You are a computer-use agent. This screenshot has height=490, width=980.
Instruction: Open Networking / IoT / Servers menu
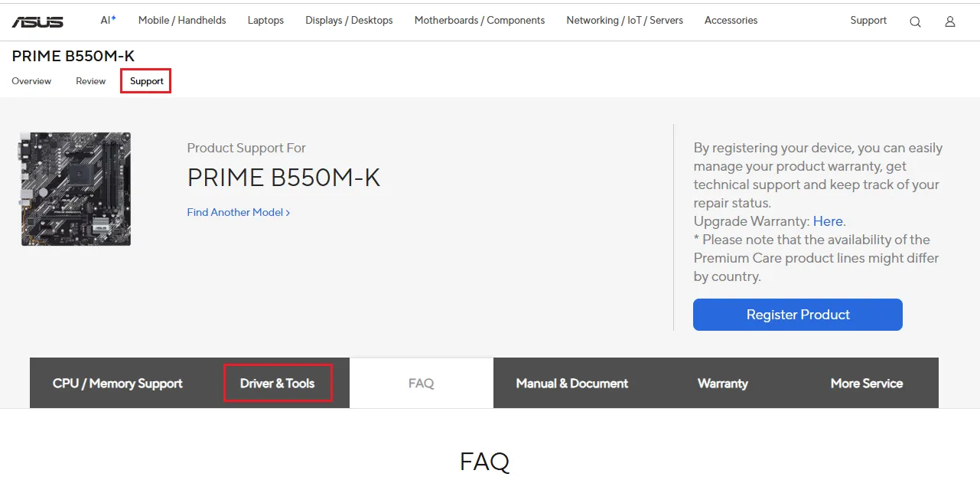click(x=625, y=20)
